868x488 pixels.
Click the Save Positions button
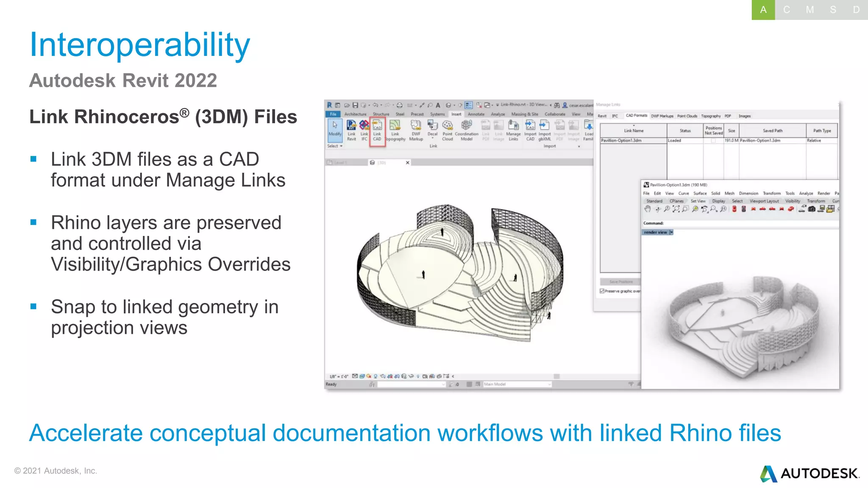(x=620, y=282)
